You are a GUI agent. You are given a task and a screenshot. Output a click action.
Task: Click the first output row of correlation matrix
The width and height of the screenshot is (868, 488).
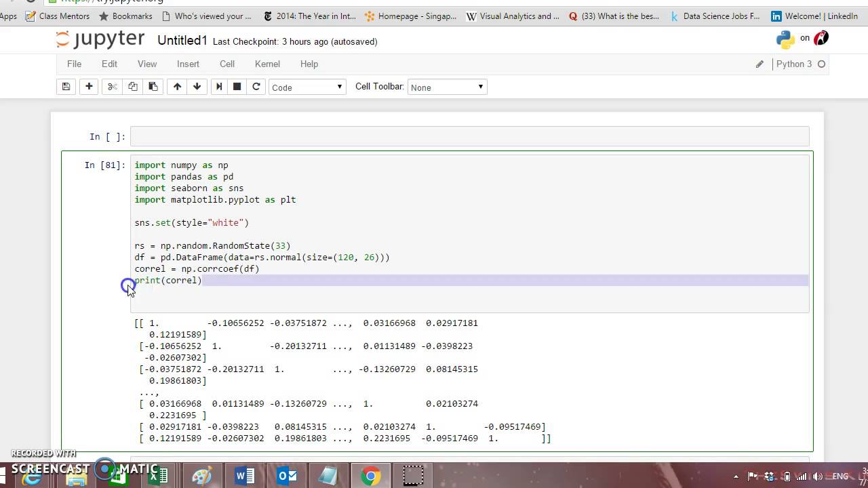(306, 329)
